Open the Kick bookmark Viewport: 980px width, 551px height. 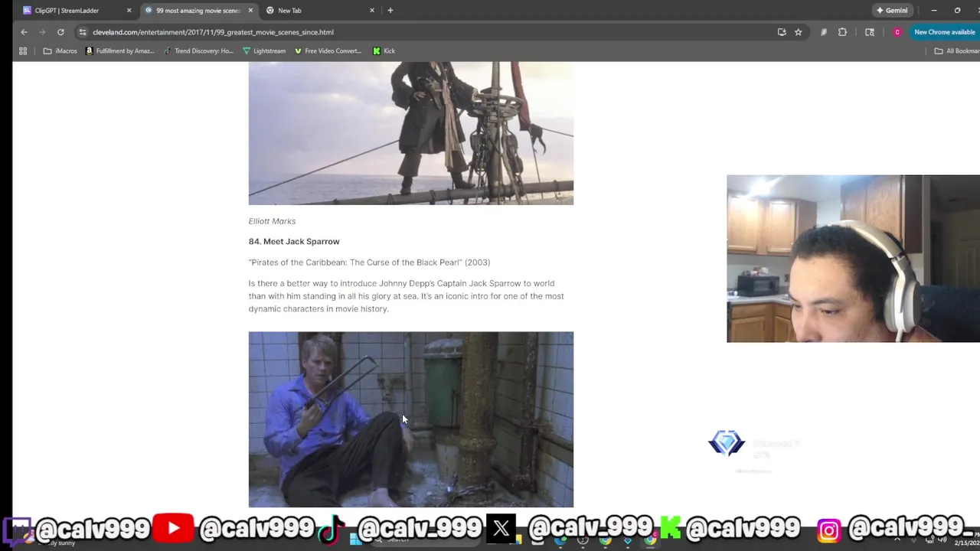tap(384, 51)
